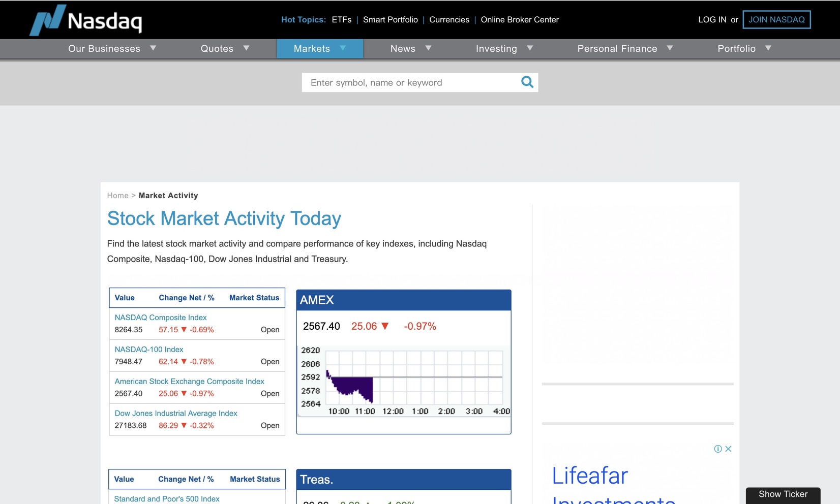
Task: Open Dow Jones Industrial Average Index
Action: point(176,414)
